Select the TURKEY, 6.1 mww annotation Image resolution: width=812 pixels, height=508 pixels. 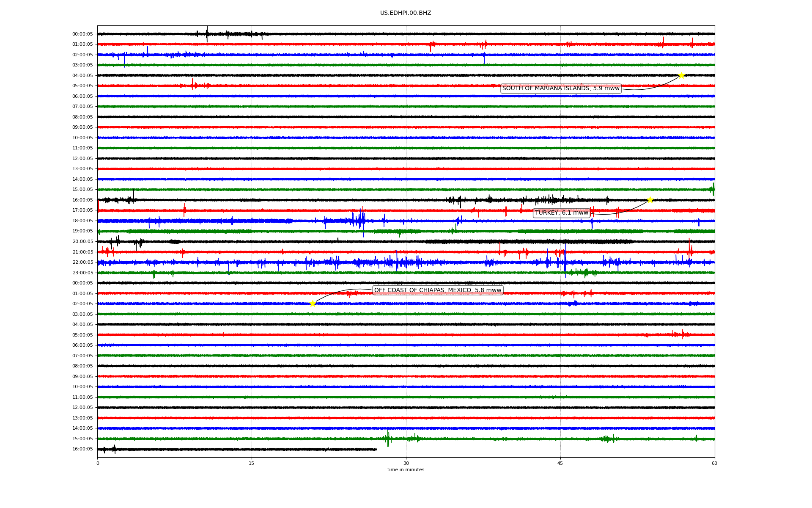tap(562, 213)
